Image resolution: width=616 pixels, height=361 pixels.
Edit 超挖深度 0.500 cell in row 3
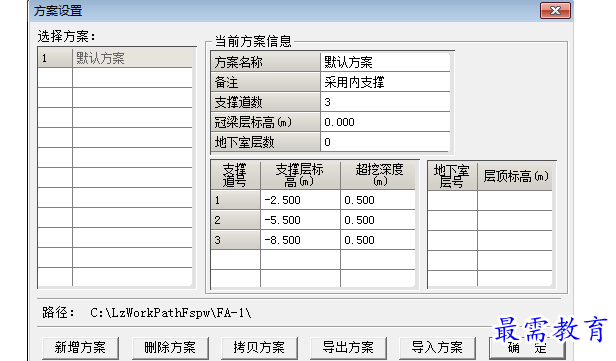[378, 240]
